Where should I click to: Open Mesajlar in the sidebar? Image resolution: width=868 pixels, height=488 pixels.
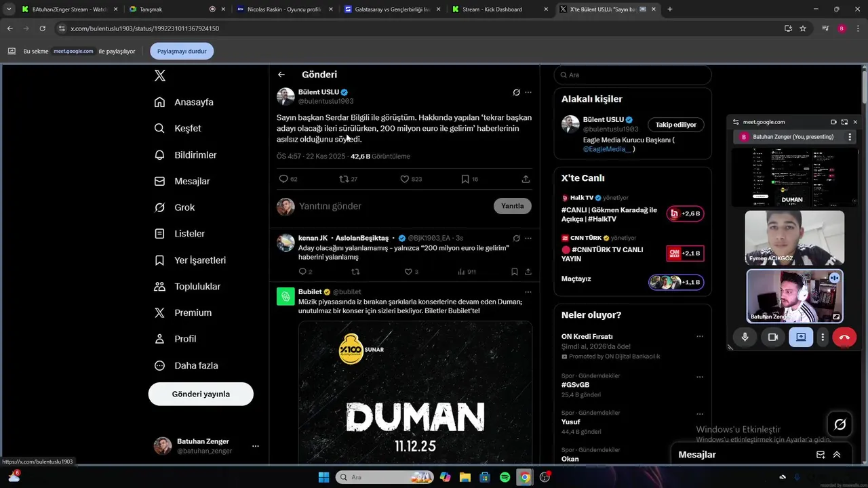(x=182, y=182)
